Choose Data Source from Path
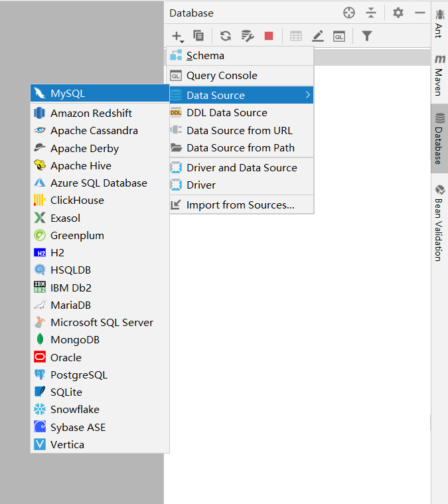This screenshot has width=448, height=504. tap(240, 148)
